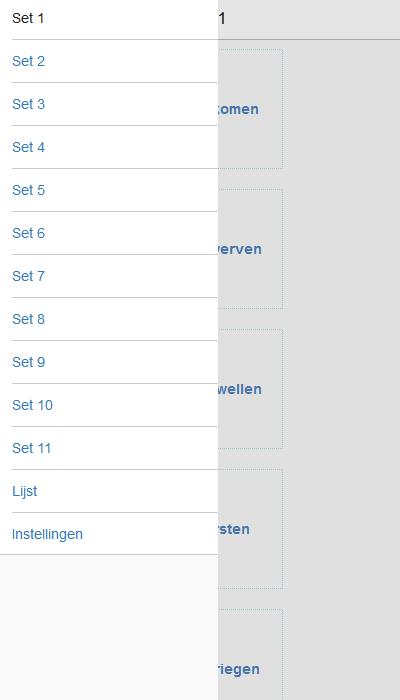Choose Set 8 menu item

click(109, 319)
